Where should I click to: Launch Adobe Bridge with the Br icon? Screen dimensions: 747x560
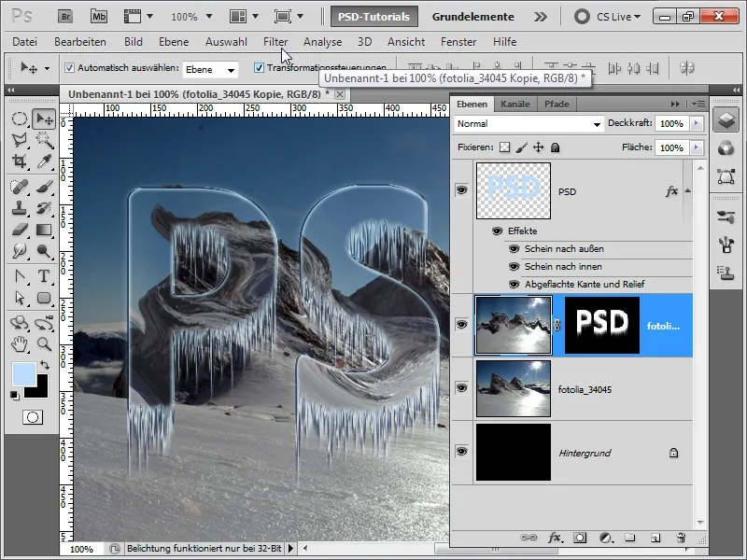65,17
